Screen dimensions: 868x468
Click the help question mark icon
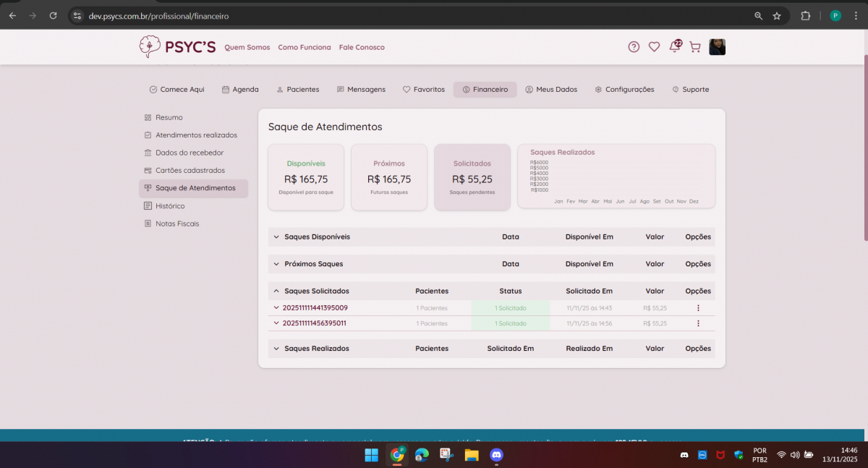point(634,47)
